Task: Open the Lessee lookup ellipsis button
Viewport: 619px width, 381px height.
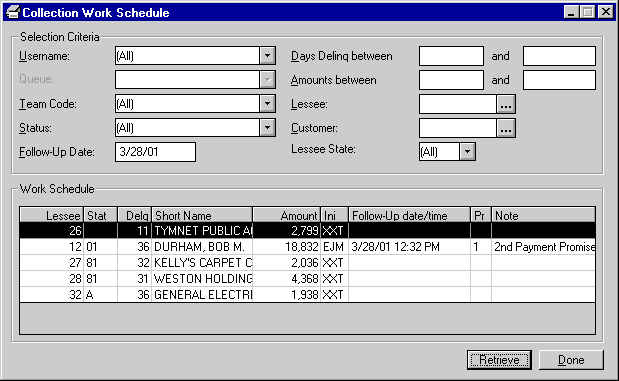Action: pyautogui.click(x=506, y=104)
